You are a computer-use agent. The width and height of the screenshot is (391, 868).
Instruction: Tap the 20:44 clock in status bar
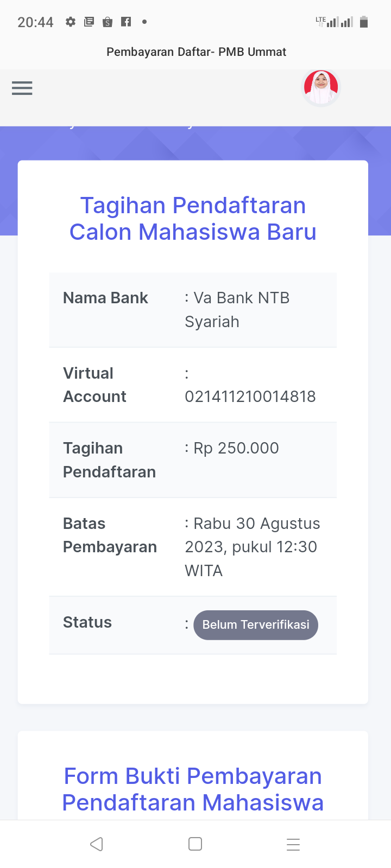(x=35, y=22)
